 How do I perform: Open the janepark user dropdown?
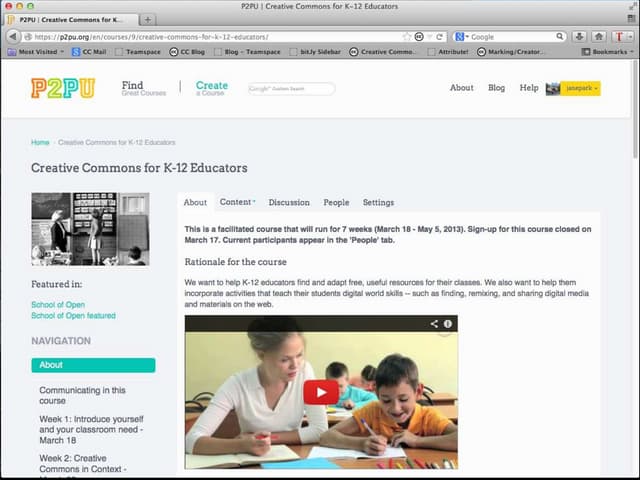[580, 88]
